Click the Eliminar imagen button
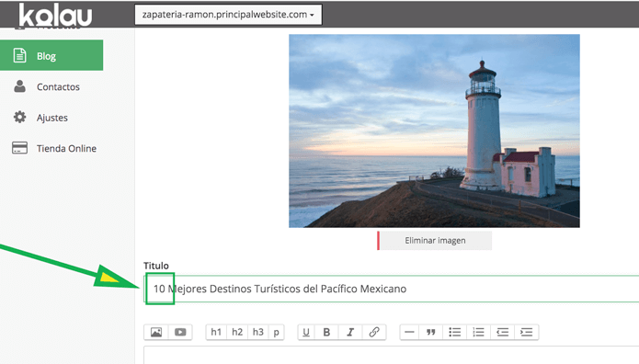This screenshot has width=639, height=364. [434, 241]
